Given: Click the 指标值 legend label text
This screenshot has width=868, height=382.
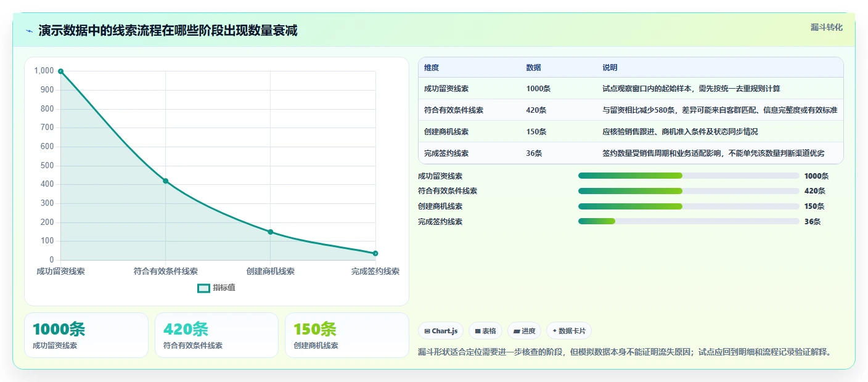Looking at the screenshot, I should tap(224, 288).
